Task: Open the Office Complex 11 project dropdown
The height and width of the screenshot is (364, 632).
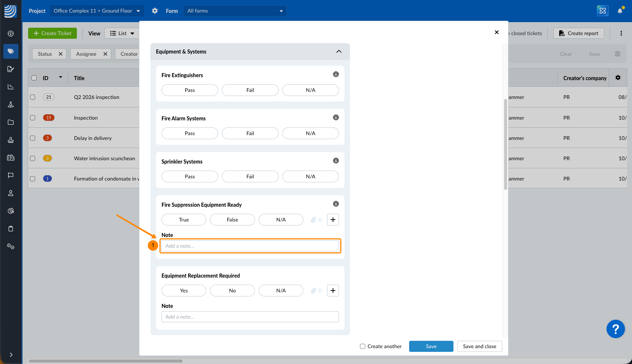Action: coord(96,11)
